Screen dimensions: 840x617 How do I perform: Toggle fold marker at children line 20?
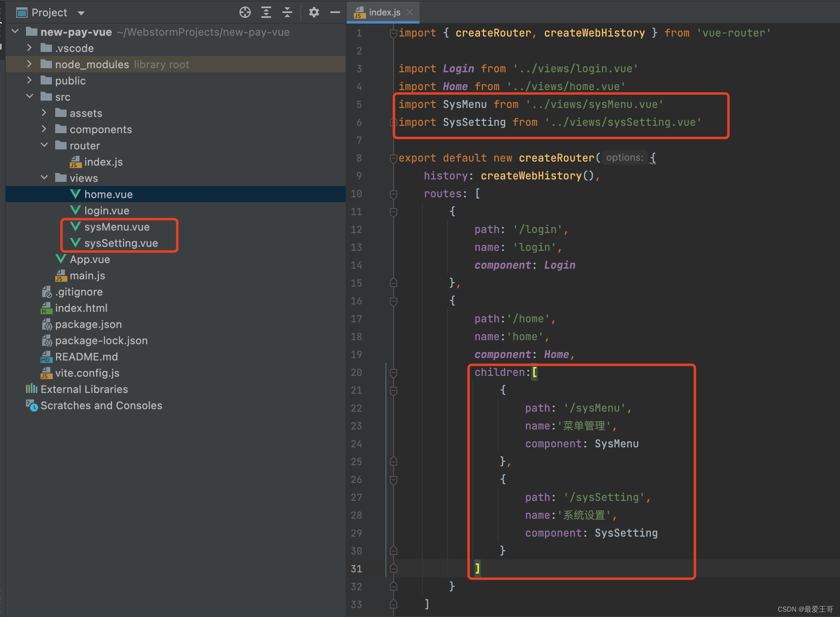coord(393,373)
